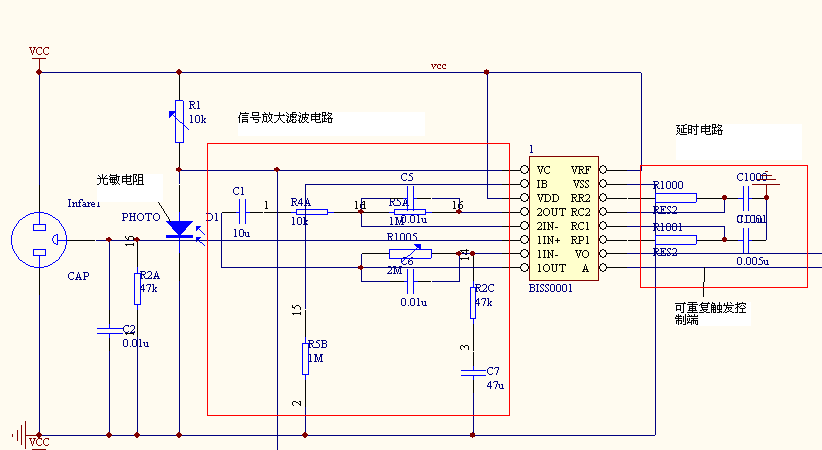
Task: Click the VO pin circle on the chip
Action: click(603, 253)
